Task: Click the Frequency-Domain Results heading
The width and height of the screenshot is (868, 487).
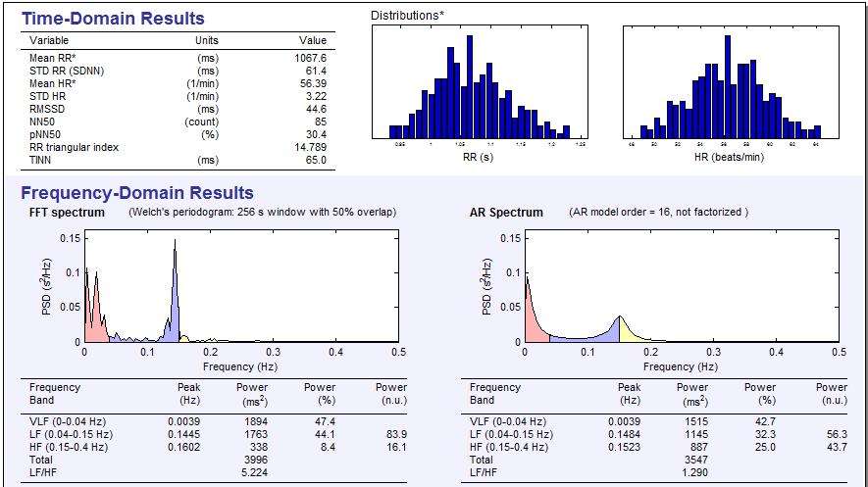Action: (137, 193)
